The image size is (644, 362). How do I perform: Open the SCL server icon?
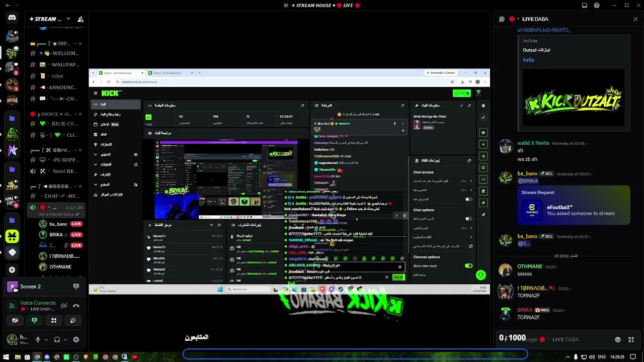(x=12, y=134)
